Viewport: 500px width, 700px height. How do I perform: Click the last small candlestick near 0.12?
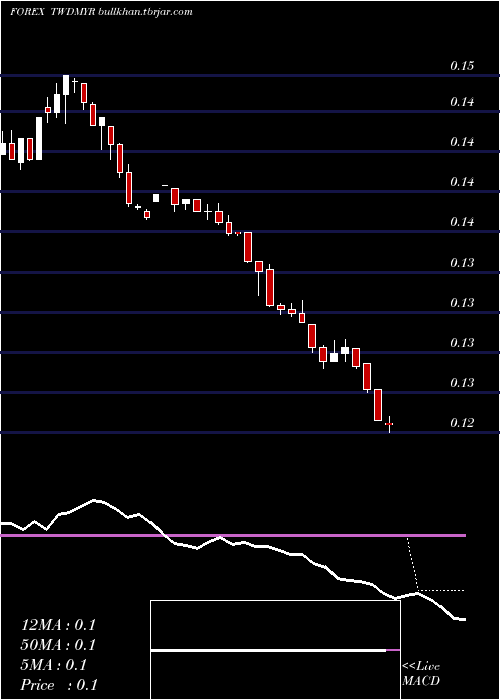pos(389,424)
